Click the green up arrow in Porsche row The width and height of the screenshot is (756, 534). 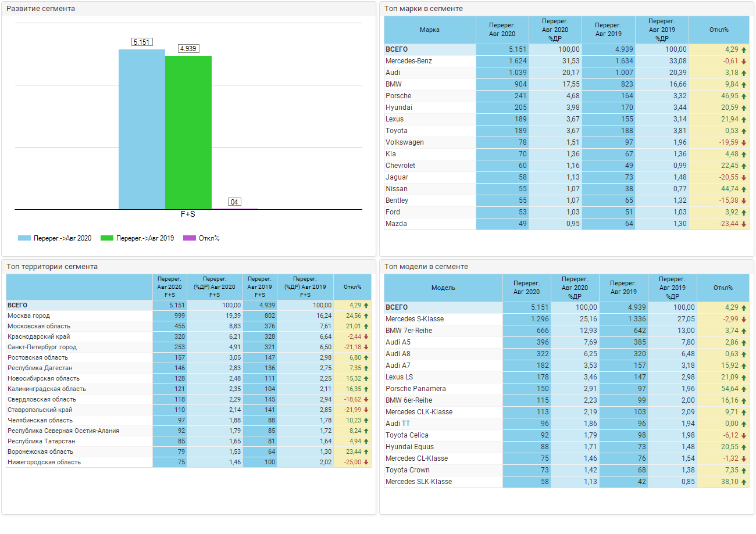pyautogui.click(x=744, y=96)
